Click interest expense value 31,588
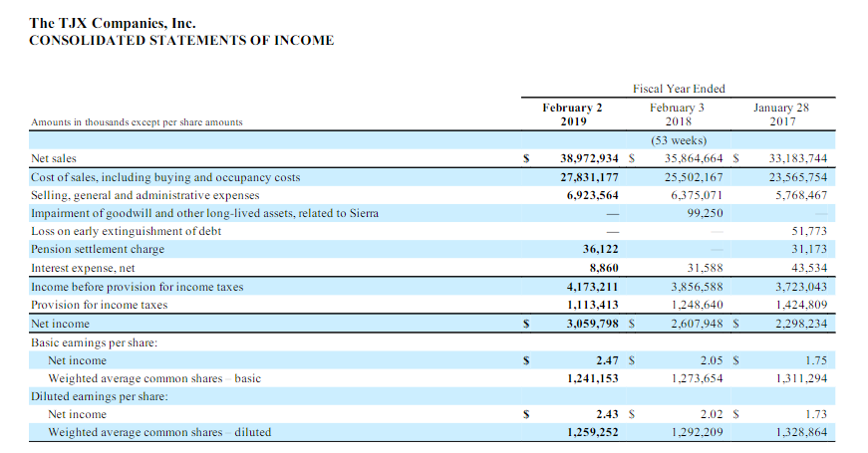This screenshot has height=453, width=868. point(705,268)
